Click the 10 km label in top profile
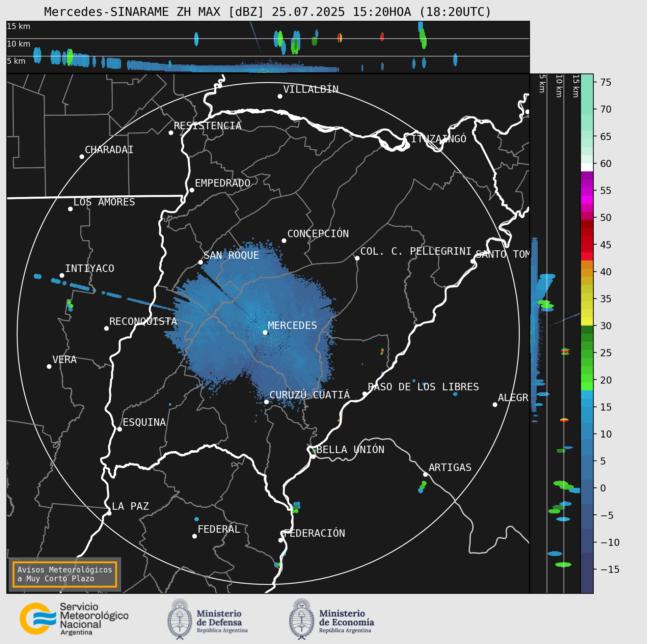This screenshot has height=644, width=647. coord(19,44)
